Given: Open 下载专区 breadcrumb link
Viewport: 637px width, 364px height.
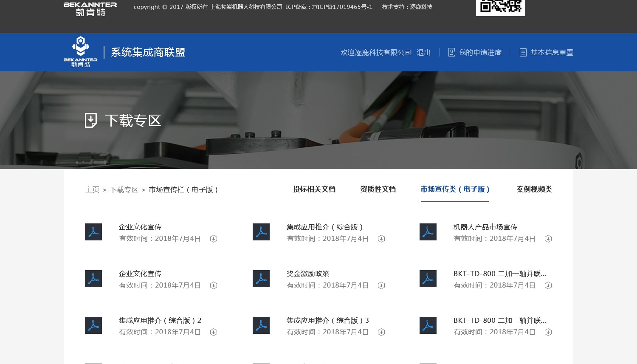Looking at the screenshot, I should tap(124, 190).
